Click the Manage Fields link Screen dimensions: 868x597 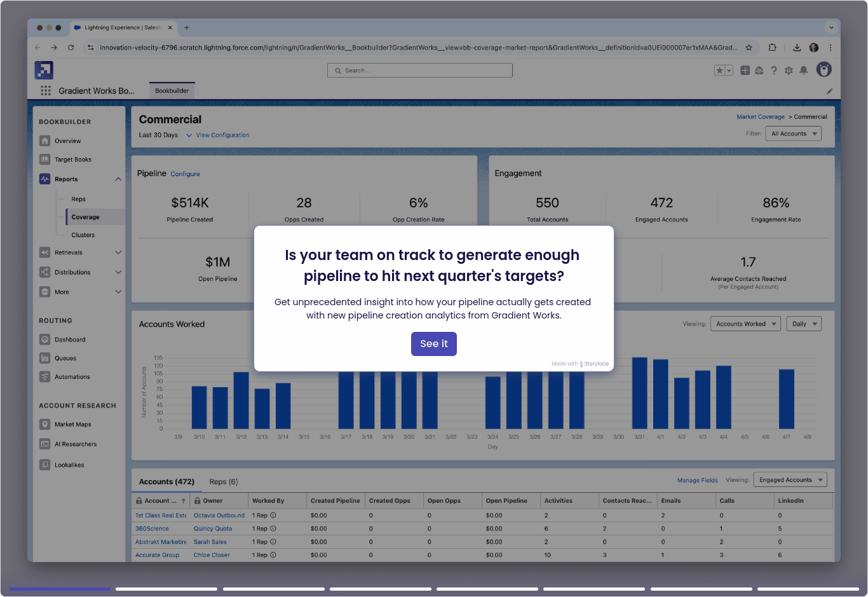tap(698, 481)
